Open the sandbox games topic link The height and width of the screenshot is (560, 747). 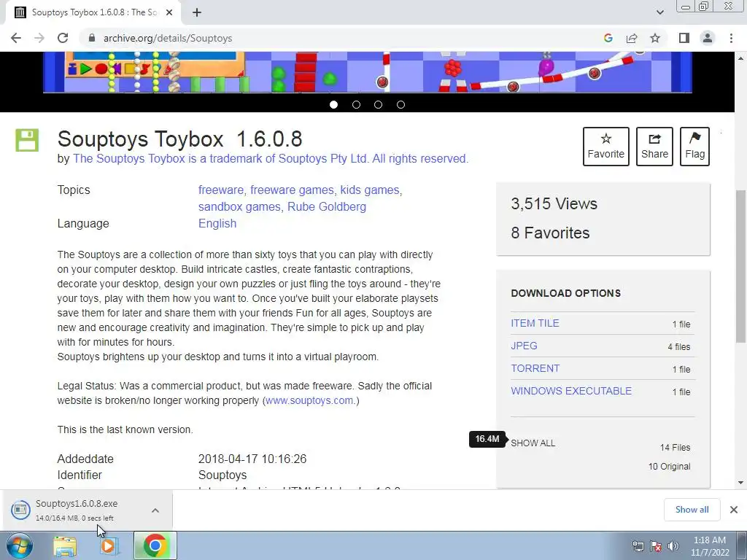pyautogui.click(x=239, y=206)
